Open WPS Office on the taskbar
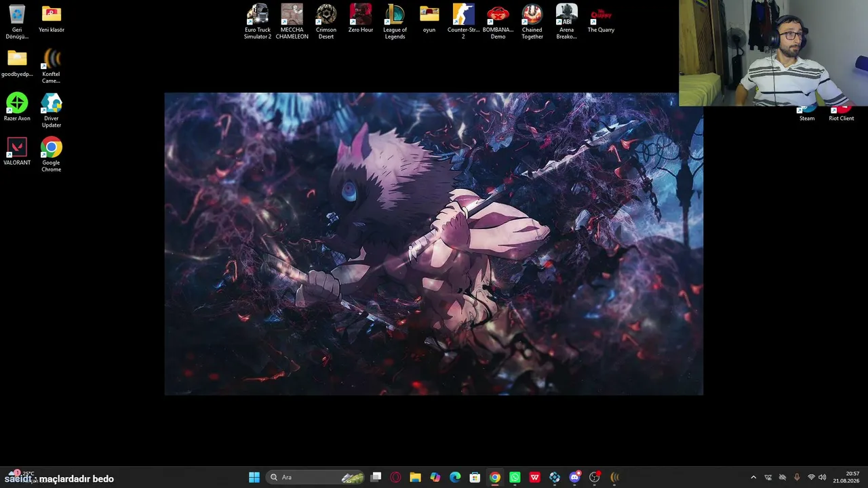The image size is (868, 488). pyautogui.click(x=535, y=477)
